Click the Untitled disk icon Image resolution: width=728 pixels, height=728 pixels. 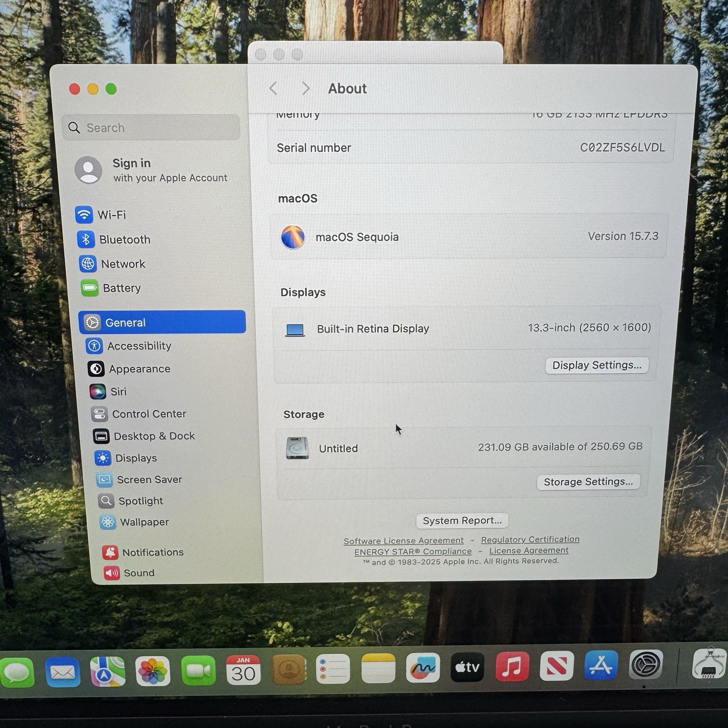298,448
